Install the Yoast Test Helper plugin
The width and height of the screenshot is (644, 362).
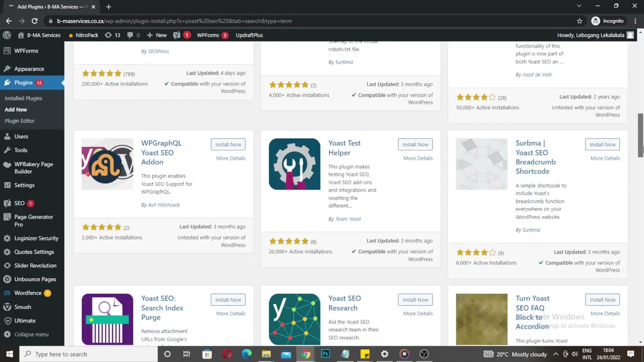pyautogui.click(x=415, y=144)
